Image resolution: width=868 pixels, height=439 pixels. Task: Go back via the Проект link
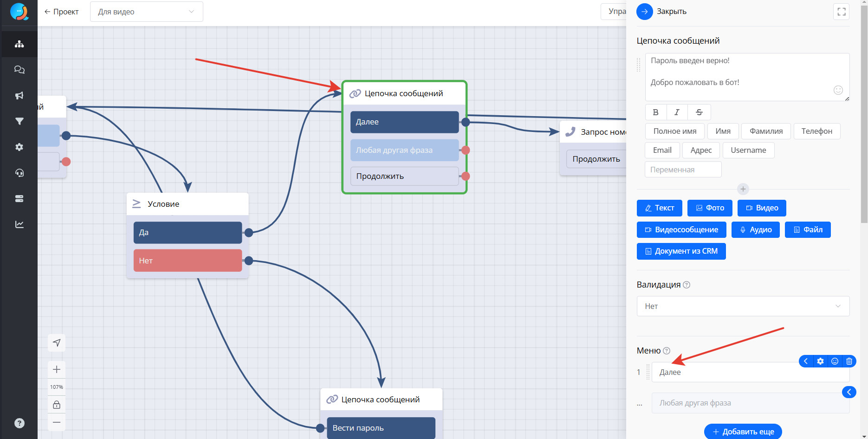pyautogui.click(x=61, y=12)
